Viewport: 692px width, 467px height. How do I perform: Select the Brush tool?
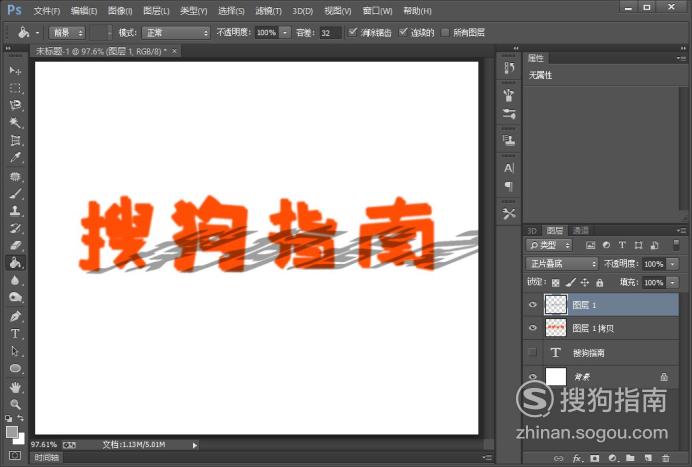point(15,193)
